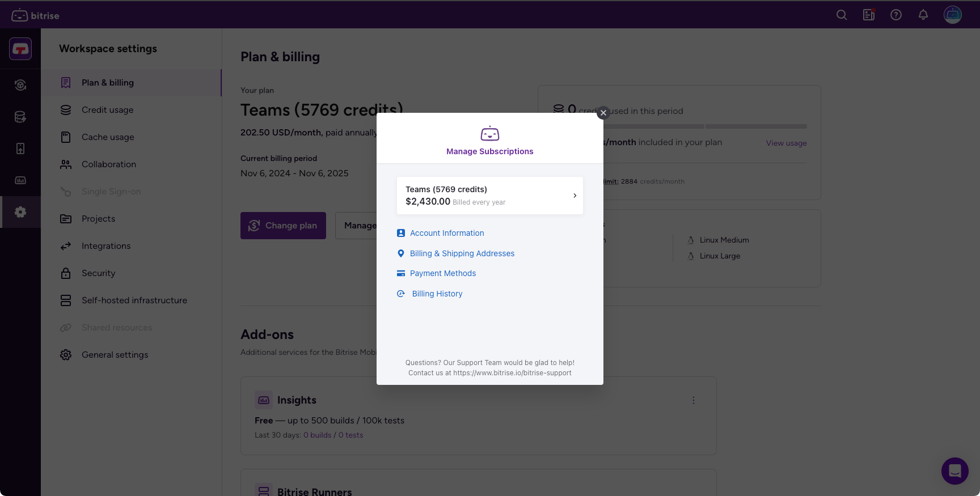Screen dimensions: 980x496
Task: Click the 0 builds link
Action: [317, 435]
